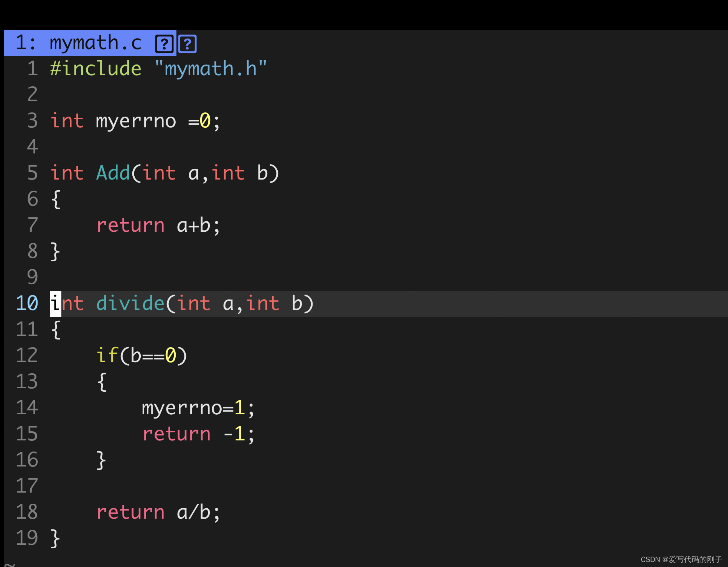Image resolution: width=728 pixels, height=567 pixels.
Task: Click the opening brace on line 11
Action: point(56,330)
